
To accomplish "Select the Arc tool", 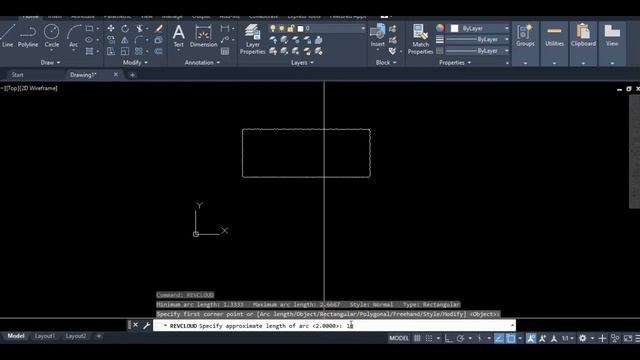I will (x=73, y=36).
